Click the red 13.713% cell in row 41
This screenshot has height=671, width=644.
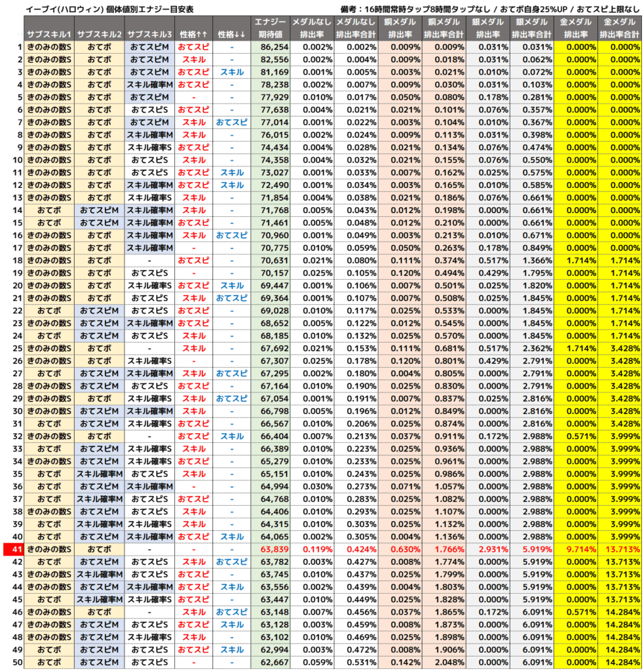click(620, 549)
